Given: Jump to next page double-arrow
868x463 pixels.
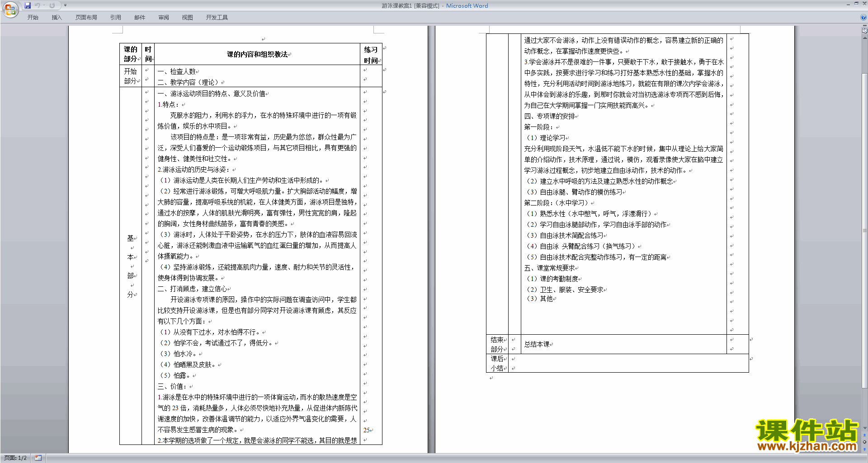Looking at the screenshot, I should (x=865, y=449).
